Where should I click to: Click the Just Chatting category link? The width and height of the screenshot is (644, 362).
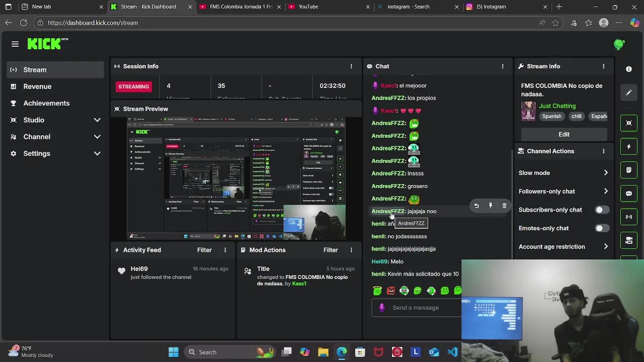[x=557, y=106]
